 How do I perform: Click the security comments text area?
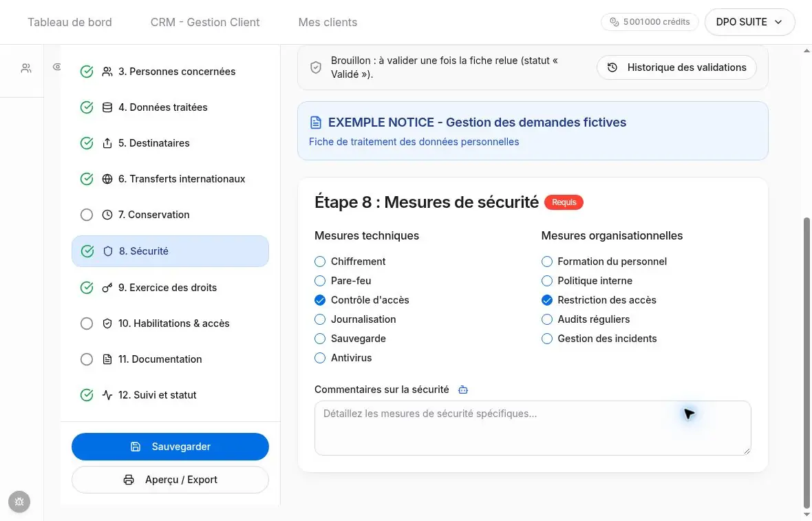pos(533,428)
